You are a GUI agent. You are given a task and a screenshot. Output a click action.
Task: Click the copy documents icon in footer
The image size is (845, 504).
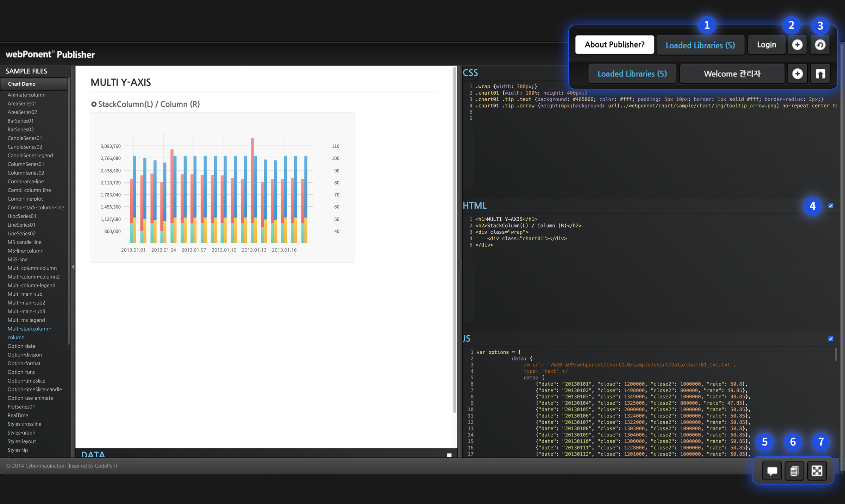point(794,471)
